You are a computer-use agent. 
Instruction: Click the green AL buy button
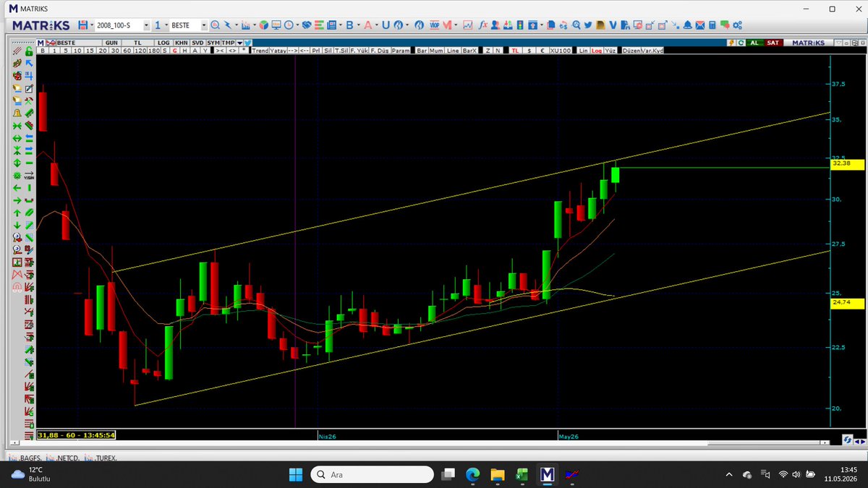[x=754, y=43]
